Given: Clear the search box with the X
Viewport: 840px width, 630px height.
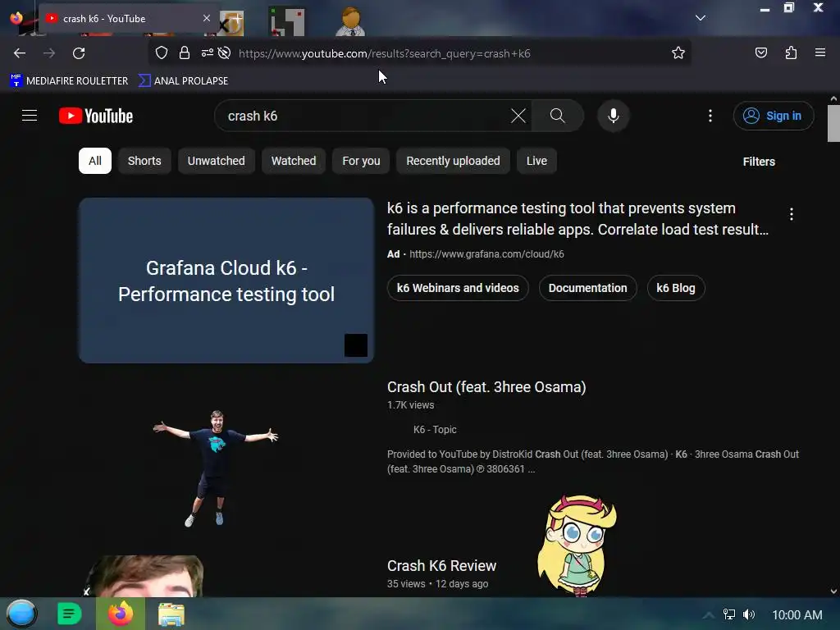Looking at the screenshot, I should click(x=518, y=116).
